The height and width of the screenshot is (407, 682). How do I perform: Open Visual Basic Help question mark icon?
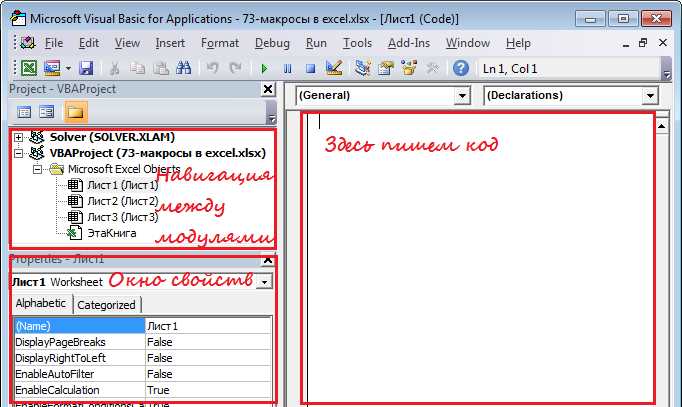coord(461,68)
